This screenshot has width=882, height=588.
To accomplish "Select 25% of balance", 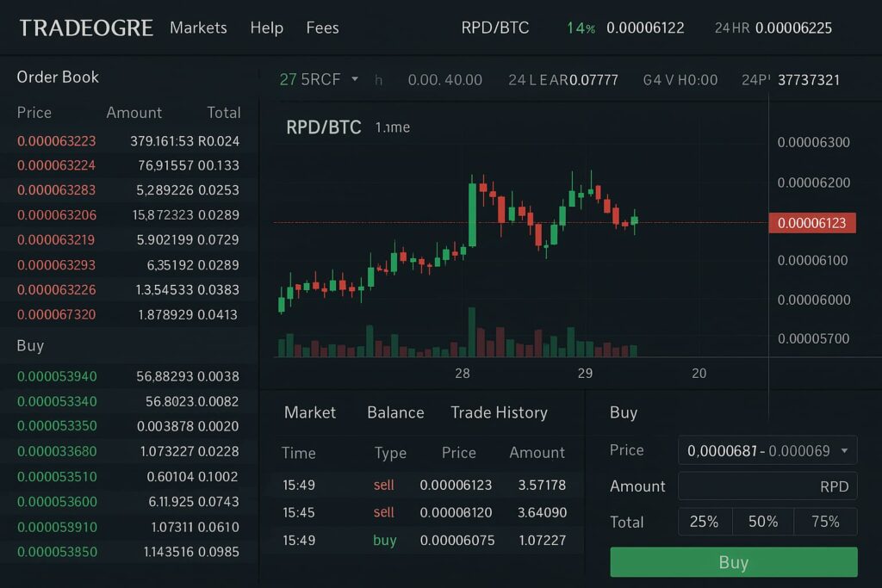I will (704, 522).
